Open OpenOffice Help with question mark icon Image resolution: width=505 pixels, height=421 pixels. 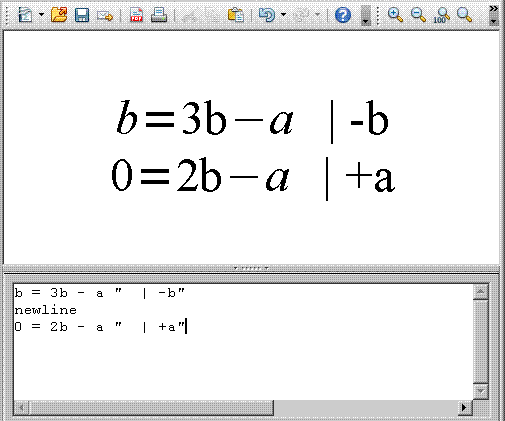pyautogui.click(x=343, y=15)
